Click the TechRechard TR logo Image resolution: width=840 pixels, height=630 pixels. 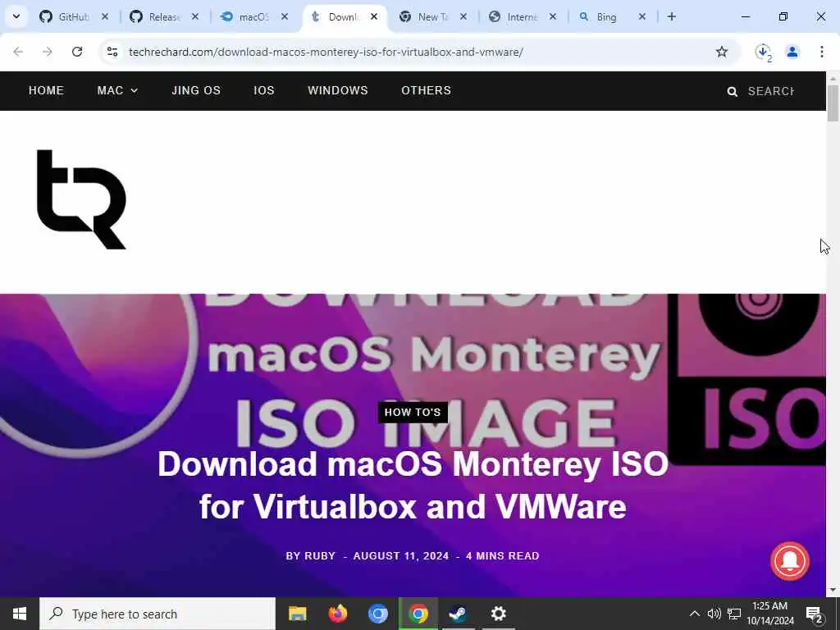81,199
